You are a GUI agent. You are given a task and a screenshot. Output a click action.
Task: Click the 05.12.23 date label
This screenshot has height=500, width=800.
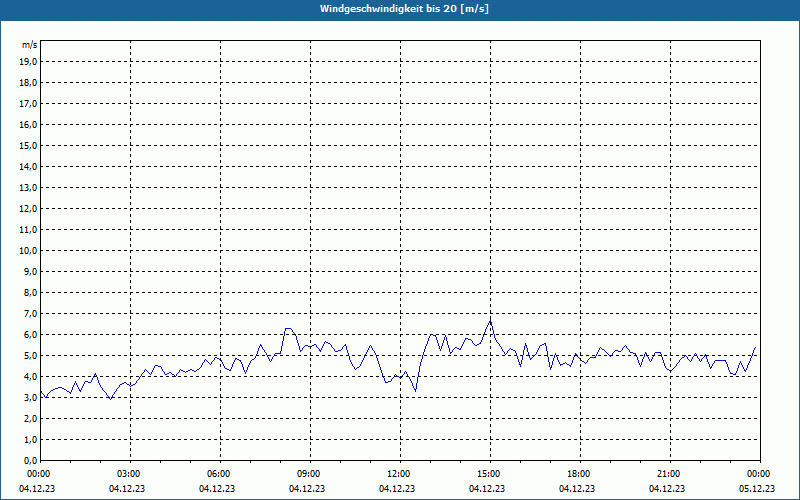[x=757, y=488]
